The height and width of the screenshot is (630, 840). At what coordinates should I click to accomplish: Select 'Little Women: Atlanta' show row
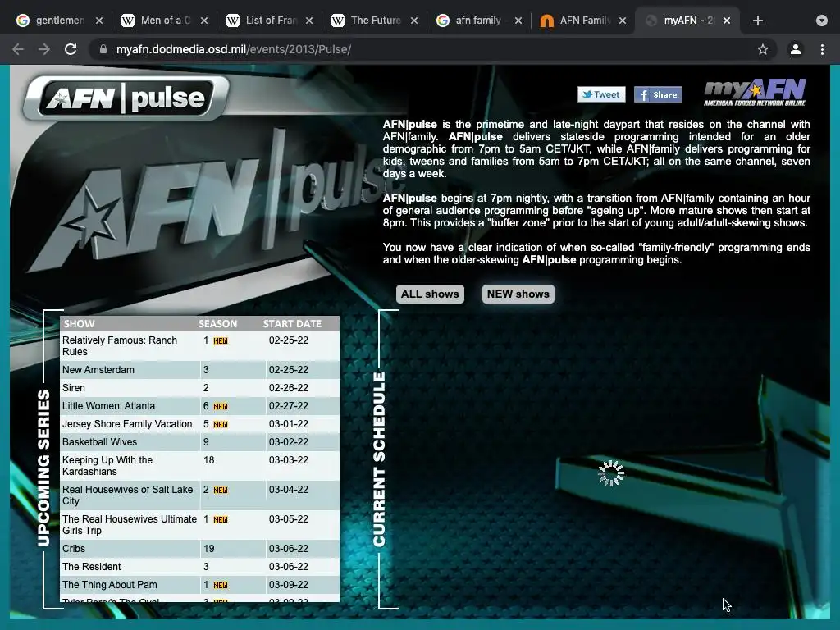200,406
